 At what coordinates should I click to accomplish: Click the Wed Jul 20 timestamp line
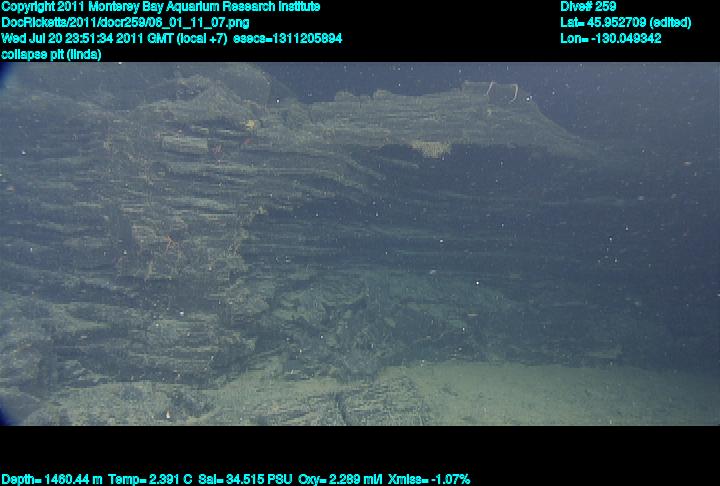pos(114,38)
